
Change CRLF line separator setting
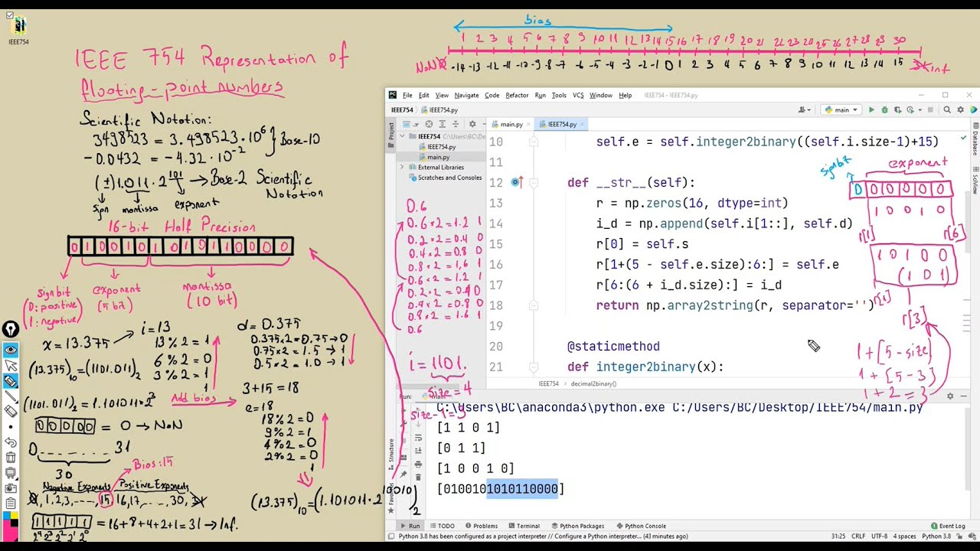(858, 536)
